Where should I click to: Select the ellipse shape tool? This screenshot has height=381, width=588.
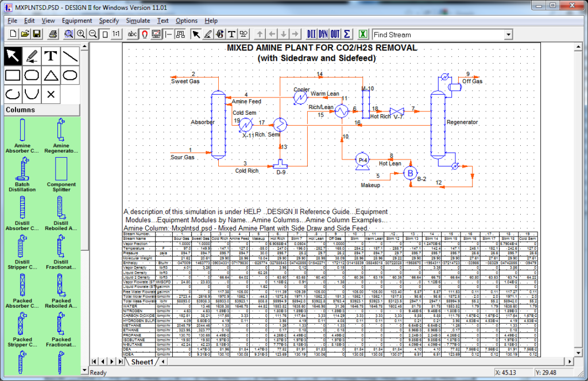(x=70, y=75)
